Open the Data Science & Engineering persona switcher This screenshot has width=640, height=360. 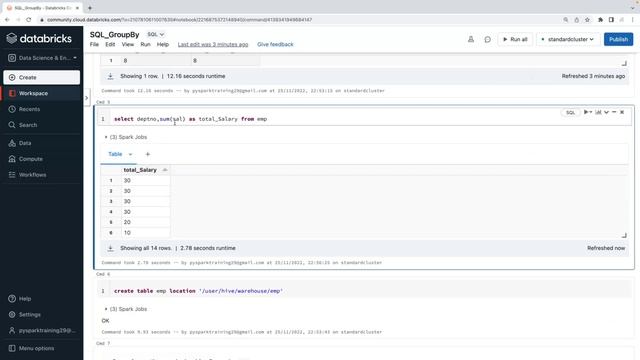tap(42, 58)
